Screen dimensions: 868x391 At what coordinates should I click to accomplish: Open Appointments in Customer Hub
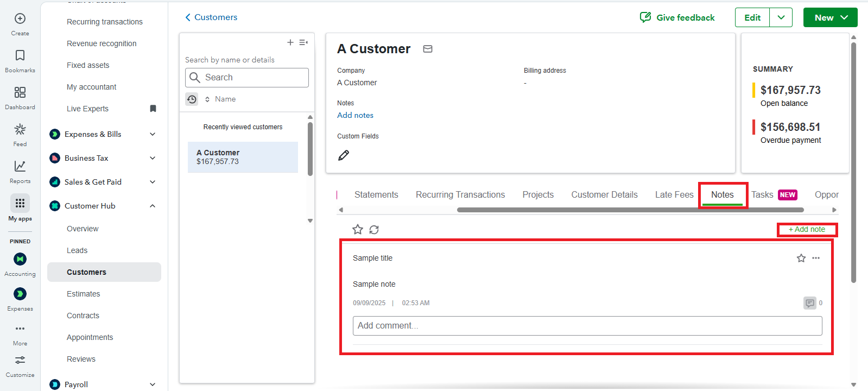90,337
